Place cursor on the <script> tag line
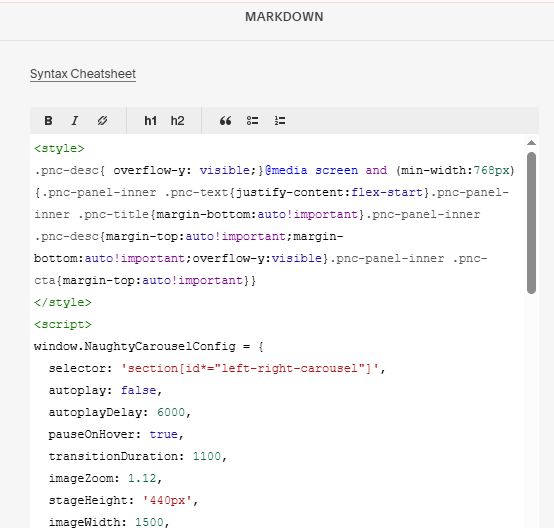This screenshot has height=528, width=554. (x=63, y=324)
